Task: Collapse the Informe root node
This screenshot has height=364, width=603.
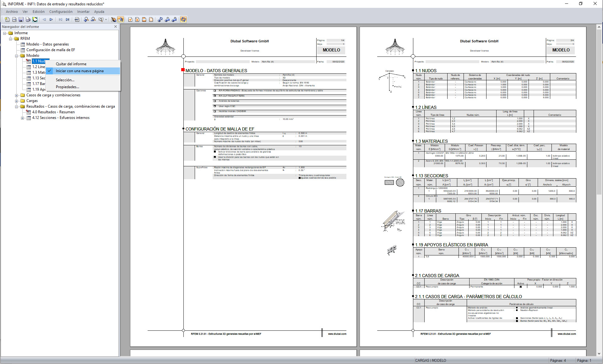Action: point(5,33)
